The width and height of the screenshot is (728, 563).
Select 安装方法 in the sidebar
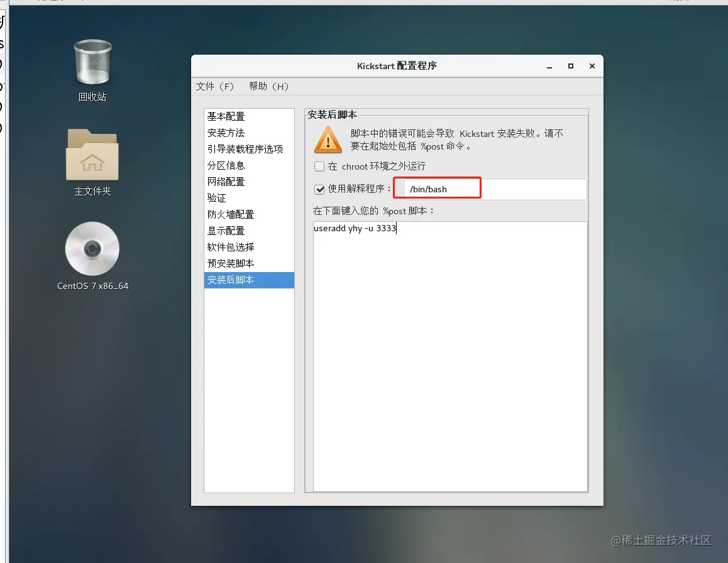249,133
